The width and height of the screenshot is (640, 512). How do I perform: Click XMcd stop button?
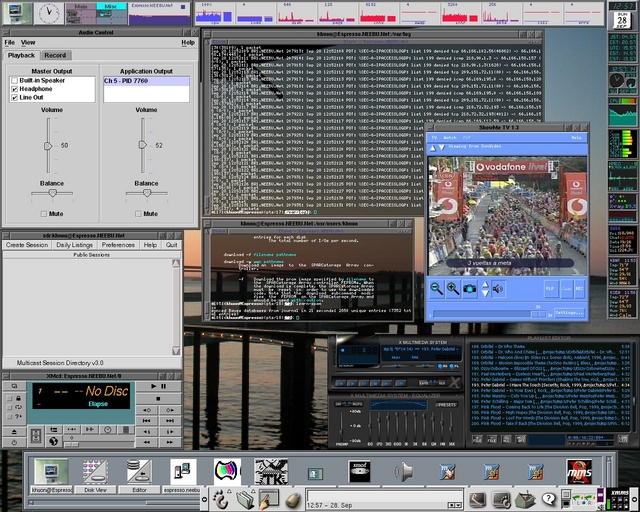158,398
